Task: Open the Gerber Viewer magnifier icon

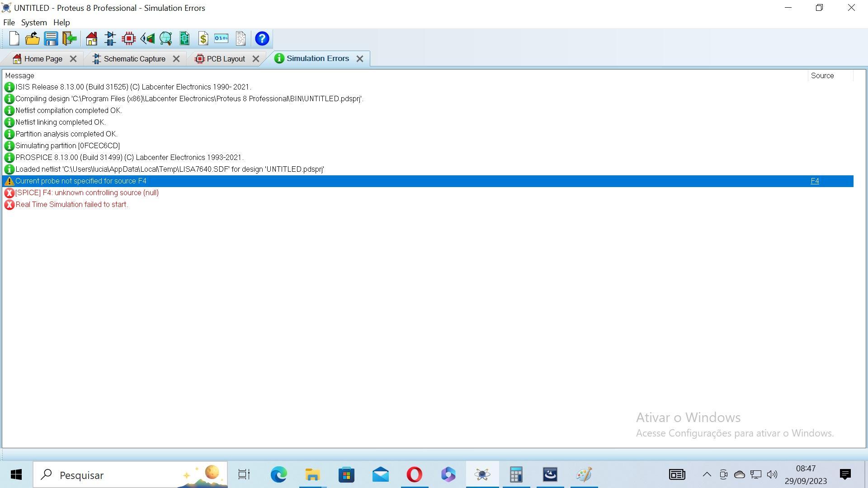Action: tap(166, 38)
